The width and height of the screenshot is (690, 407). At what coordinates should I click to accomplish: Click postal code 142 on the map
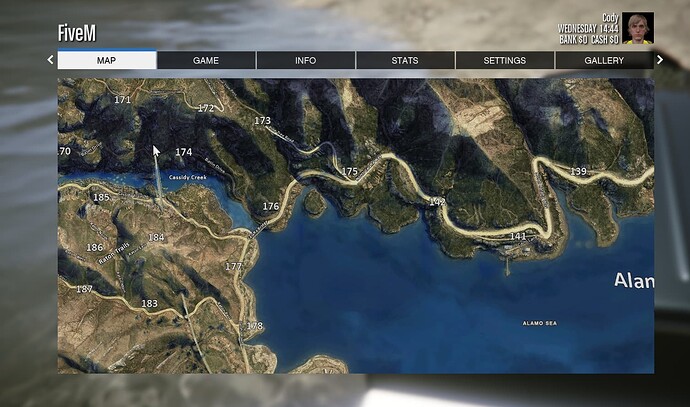click(x=437, y=202)
